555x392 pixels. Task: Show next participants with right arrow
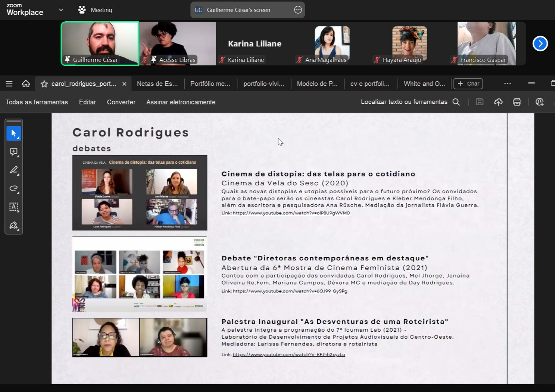(x=540, y=43)
